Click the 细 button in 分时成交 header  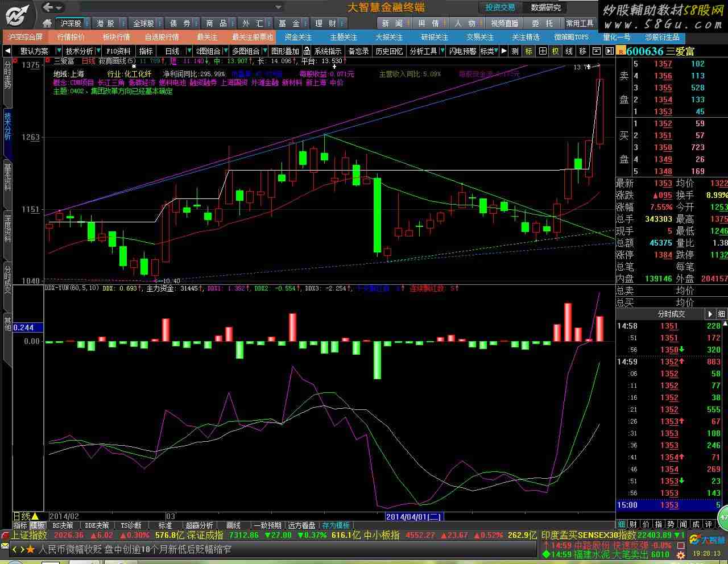click(721, 314)
